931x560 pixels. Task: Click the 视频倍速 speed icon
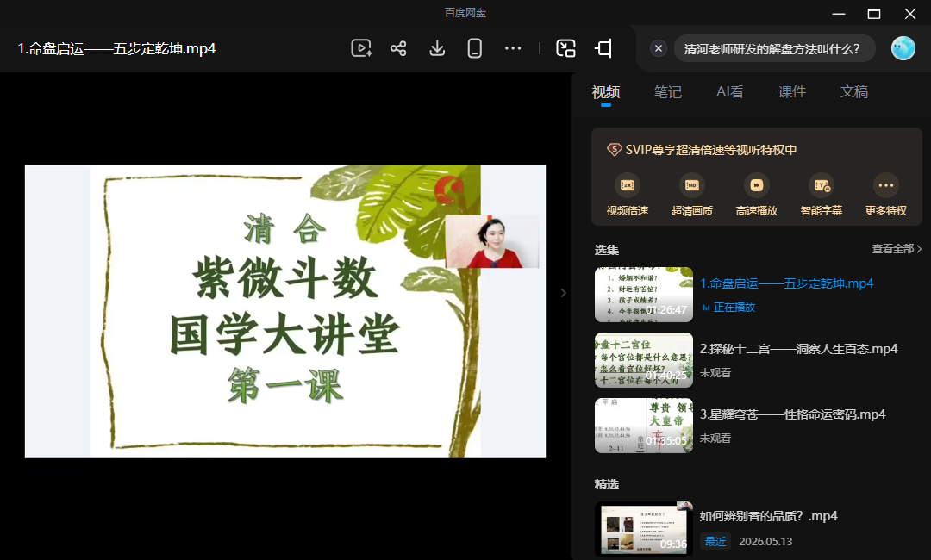click(x=627, y=185)
